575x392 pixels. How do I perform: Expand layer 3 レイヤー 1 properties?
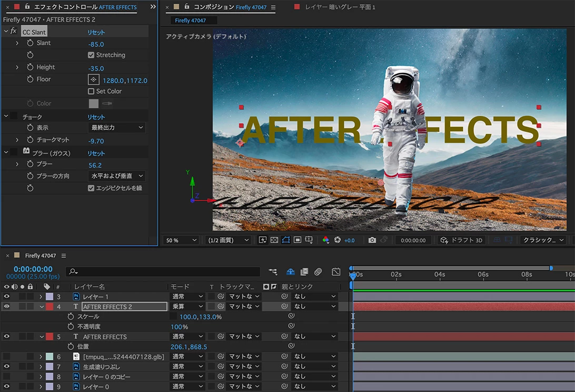41,296
